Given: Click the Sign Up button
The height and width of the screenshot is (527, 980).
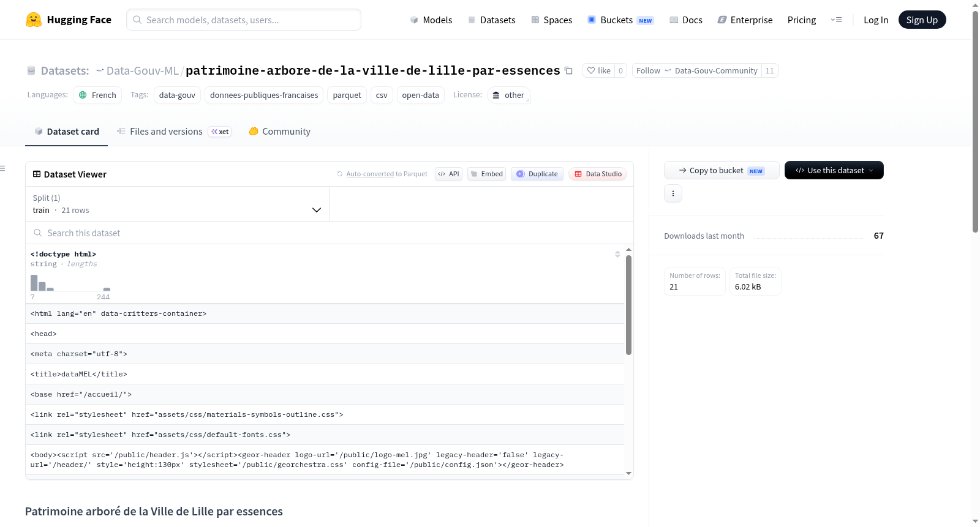Looking at the screenshot, I should point(922,20).
